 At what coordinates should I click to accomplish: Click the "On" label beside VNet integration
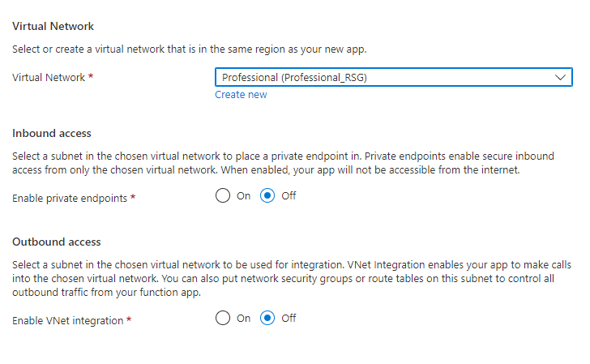(243, 319)
